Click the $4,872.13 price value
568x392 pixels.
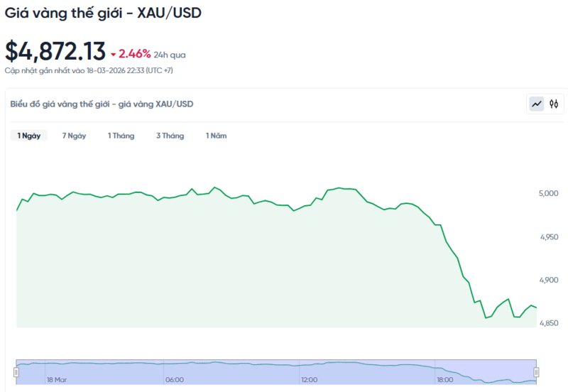click(x=54, y=52)
